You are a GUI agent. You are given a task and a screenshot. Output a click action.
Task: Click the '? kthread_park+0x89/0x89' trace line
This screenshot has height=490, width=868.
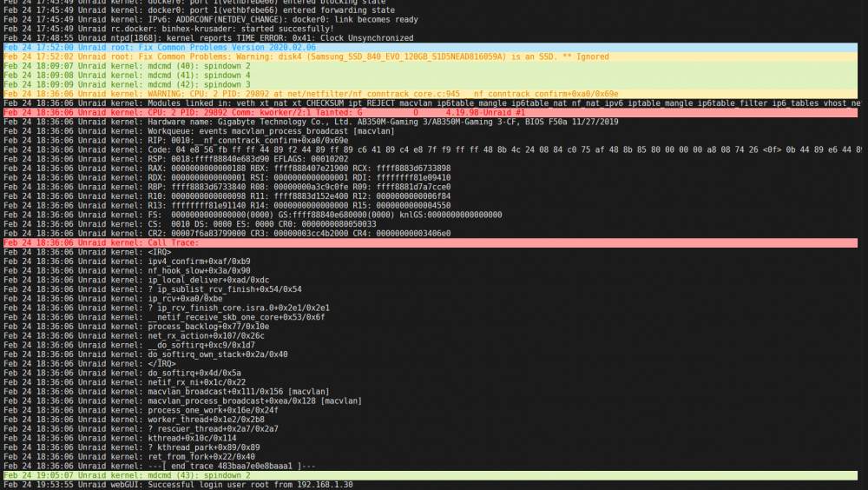click(132, 447)
